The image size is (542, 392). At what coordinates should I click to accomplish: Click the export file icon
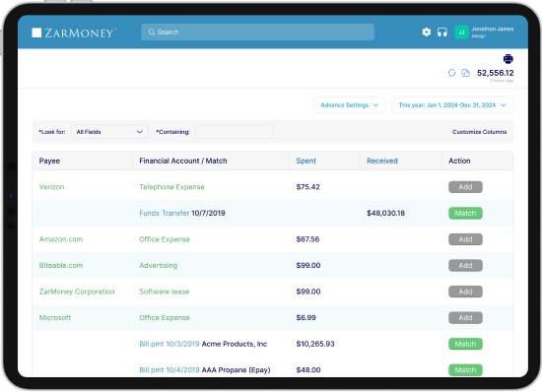coord(465,73)
